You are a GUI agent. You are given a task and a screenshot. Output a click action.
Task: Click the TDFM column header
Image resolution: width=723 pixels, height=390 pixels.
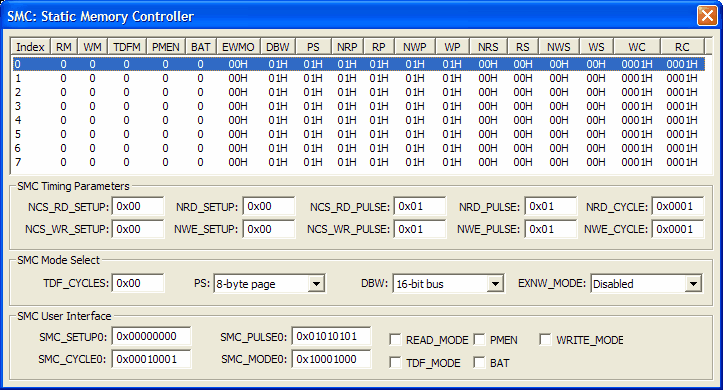(x=127, y=47)
